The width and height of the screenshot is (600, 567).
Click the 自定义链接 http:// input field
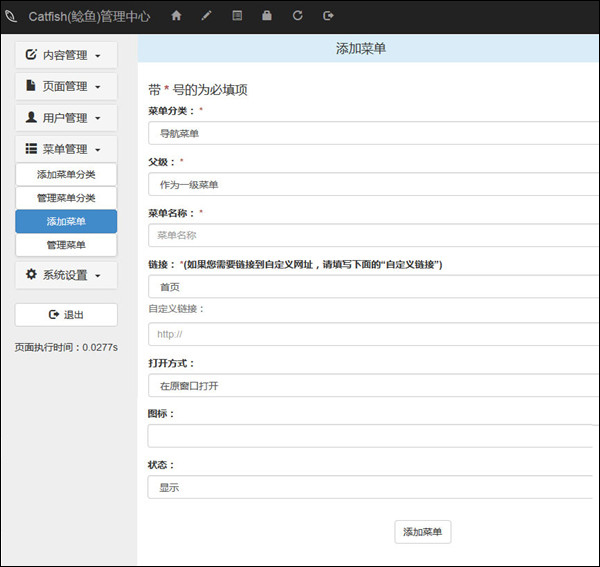tap(372, 334)
